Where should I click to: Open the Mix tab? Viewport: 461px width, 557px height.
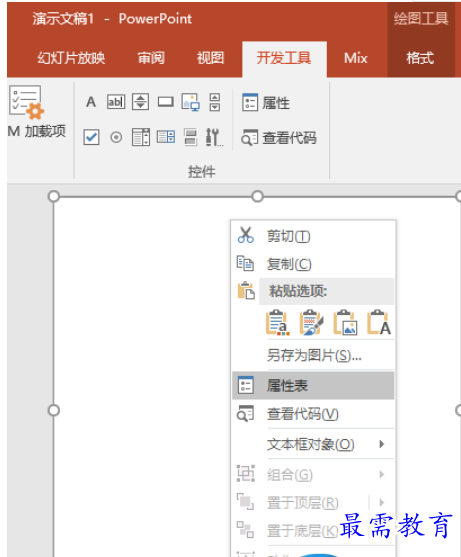pyautogui.click(x=356, y=58)
